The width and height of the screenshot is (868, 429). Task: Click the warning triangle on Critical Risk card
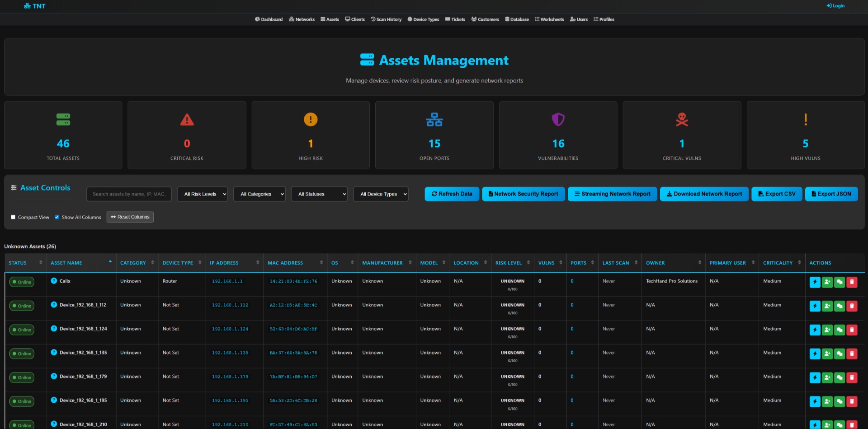click(187, 120)
